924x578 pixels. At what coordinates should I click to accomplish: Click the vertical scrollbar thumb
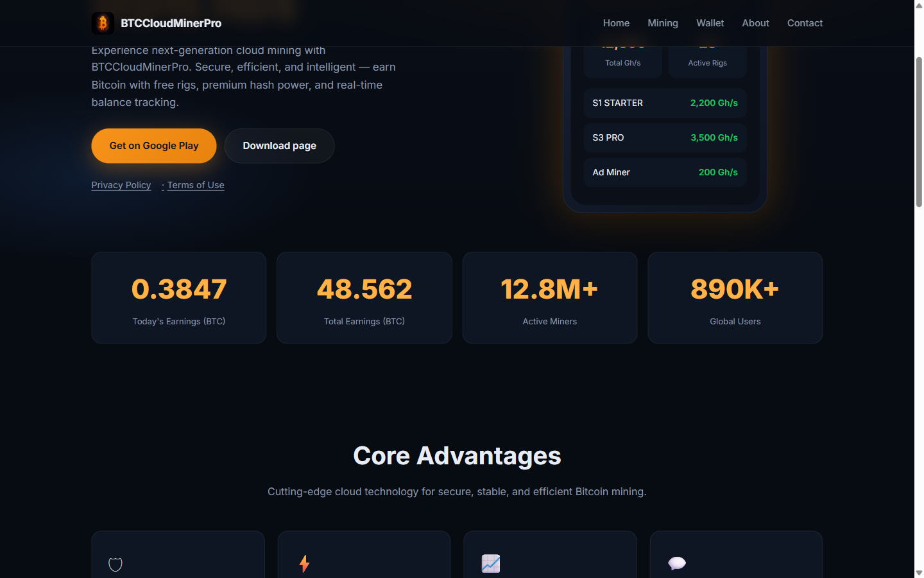point(919,132)
